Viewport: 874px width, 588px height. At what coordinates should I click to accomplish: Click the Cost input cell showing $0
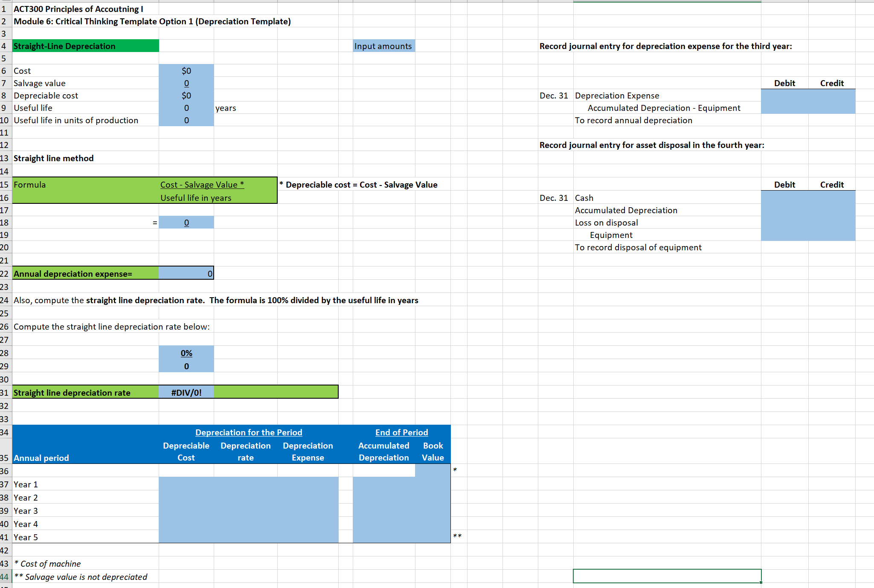[x=186, y=71]
